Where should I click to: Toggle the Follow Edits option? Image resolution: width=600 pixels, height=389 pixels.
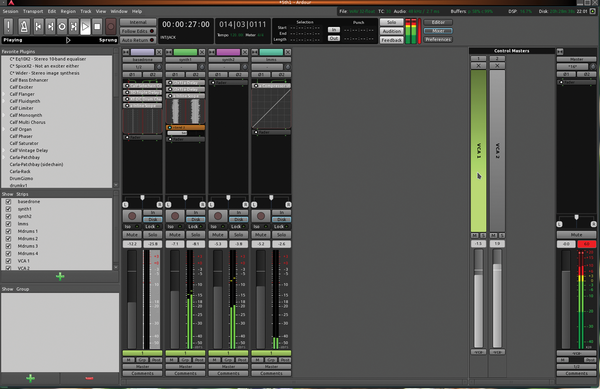point(138,31)
